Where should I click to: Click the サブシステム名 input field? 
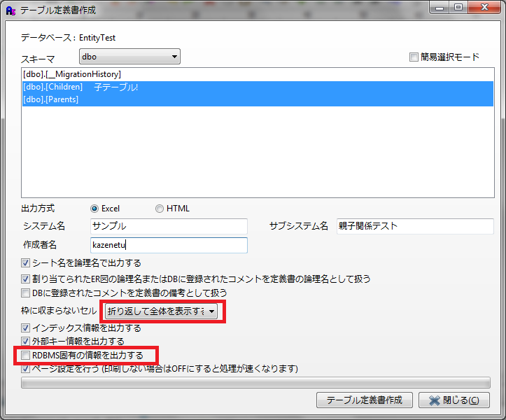(415, 226)
